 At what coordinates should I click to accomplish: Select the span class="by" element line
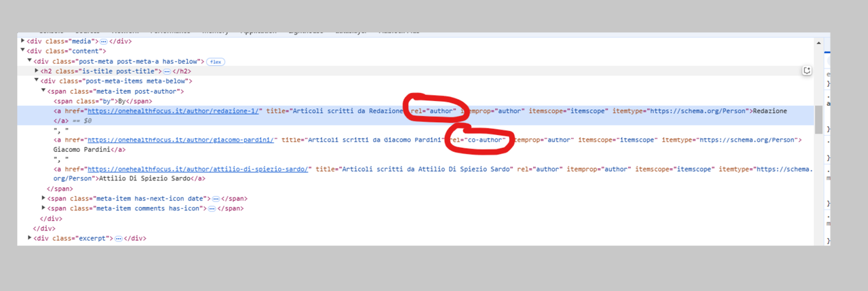click(103, 101)
